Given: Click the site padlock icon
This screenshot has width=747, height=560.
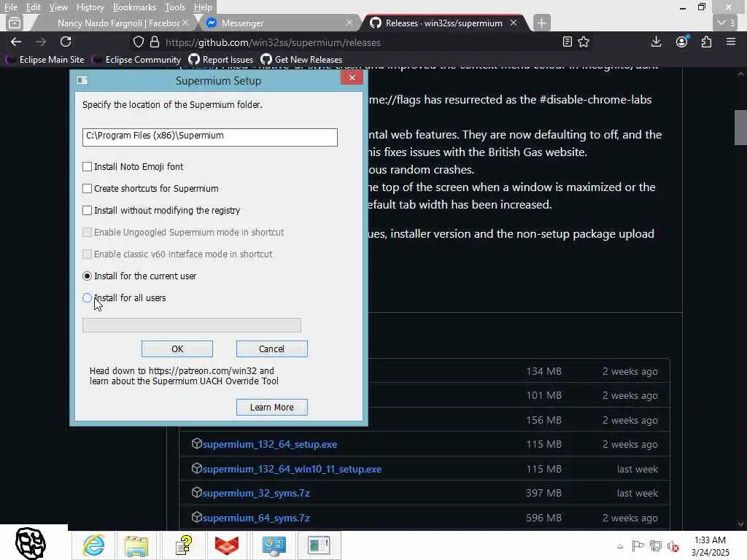Looking at the screenshot, I should click(x=155, y=42).
